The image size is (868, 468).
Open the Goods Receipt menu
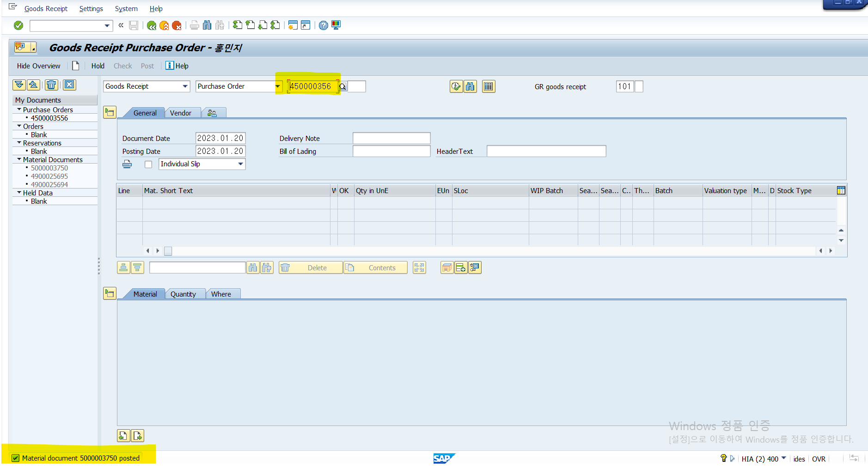click(46, 9)
